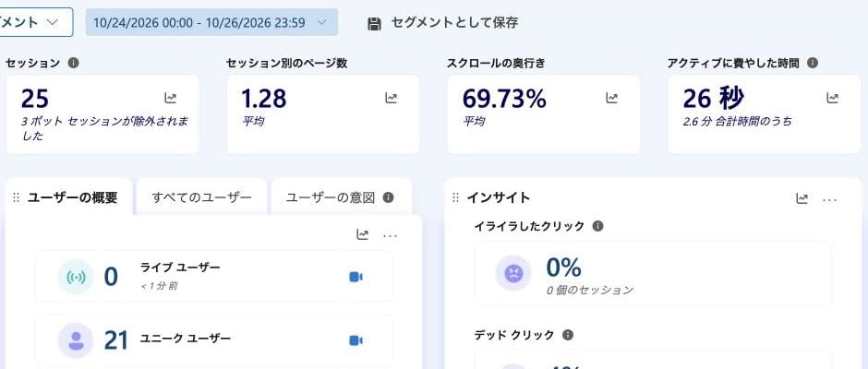868x369 pixels.
Task: View recordings for ユニーク ユーザー
Action: tap(356, 340)
